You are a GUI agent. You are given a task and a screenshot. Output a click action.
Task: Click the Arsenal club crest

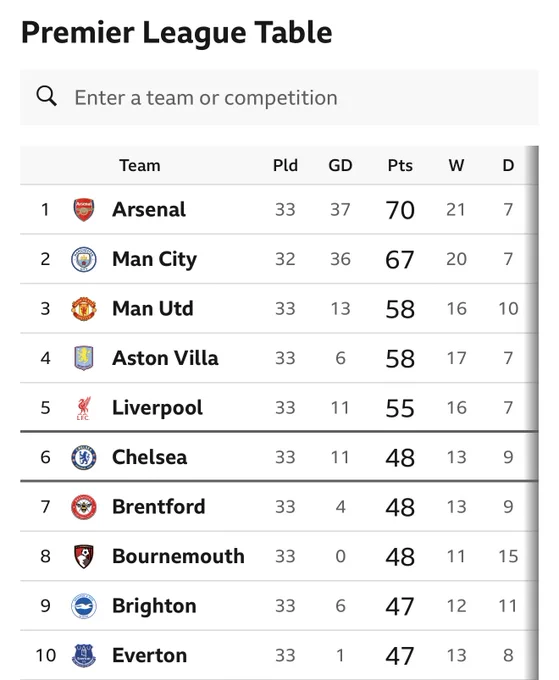(84, 209)
